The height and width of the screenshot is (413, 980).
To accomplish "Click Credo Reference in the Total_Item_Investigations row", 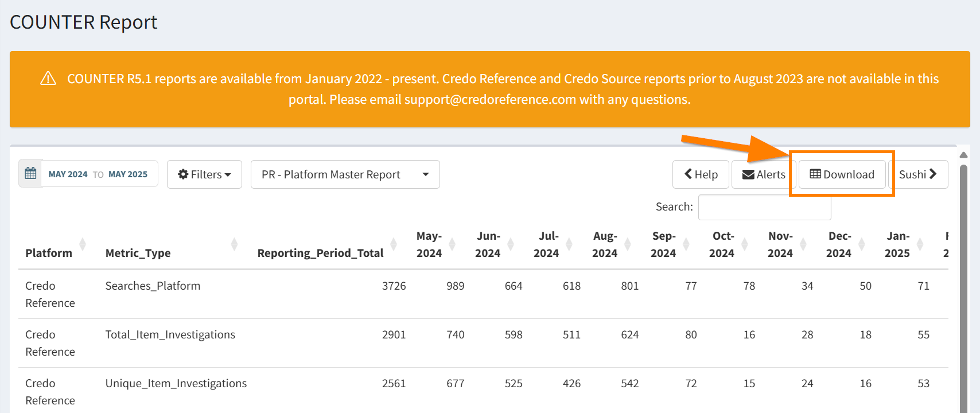I will tap(50, 343).
